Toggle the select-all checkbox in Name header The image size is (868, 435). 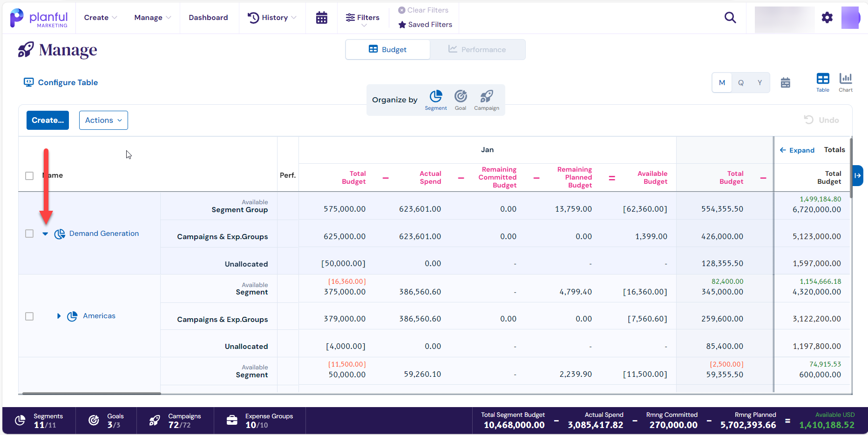[29, 176]
